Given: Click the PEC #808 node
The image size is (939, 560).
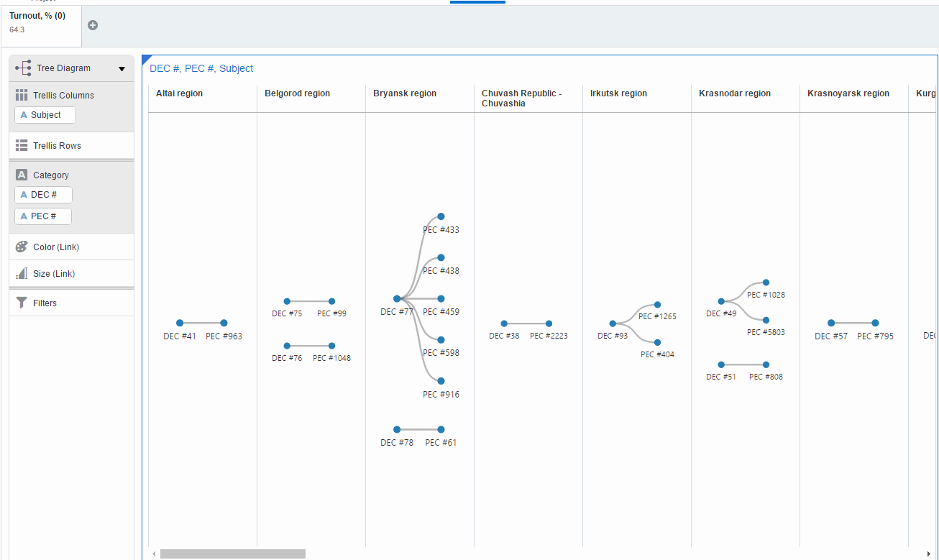Looking at the screenshot, I should point(766,364).
